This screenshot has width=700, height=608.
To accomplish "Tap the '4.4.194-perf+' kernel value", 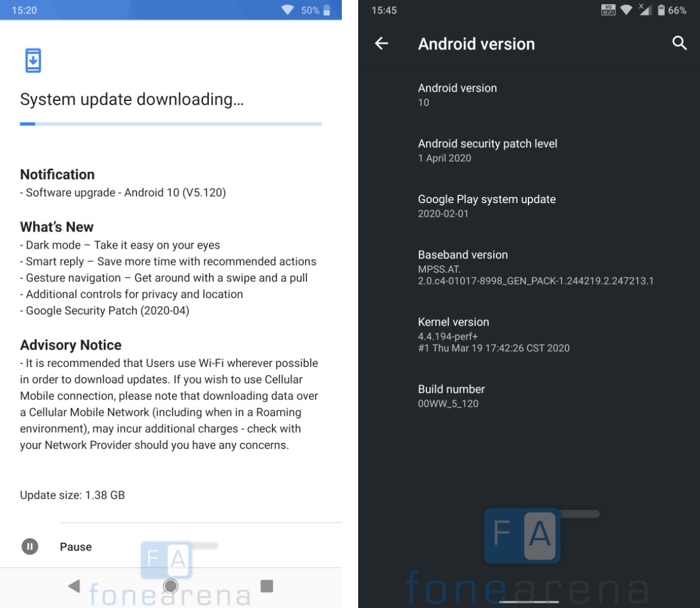I will click(x=448, y=337).
